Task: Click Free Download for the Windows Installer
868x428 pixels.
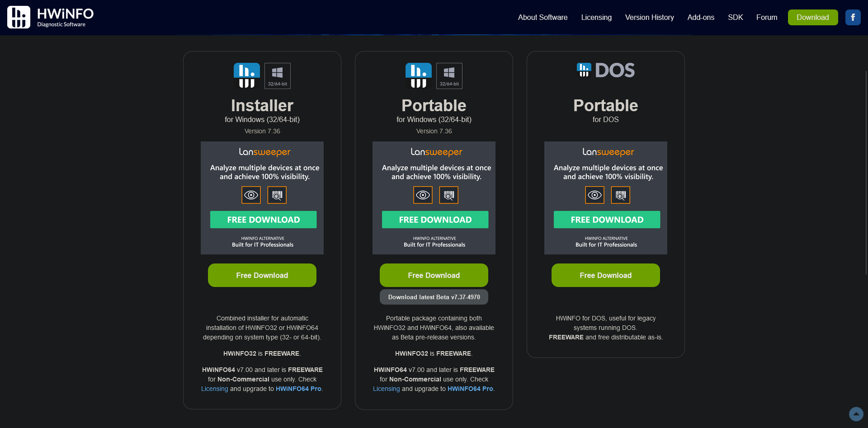Action: tap(262, 275)
